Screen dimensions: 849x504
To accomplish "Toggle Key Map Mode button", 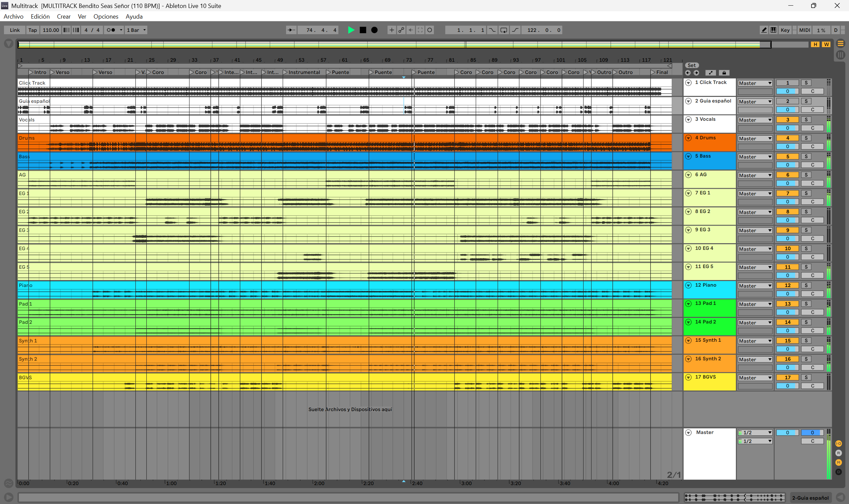I will pos(785,30).
